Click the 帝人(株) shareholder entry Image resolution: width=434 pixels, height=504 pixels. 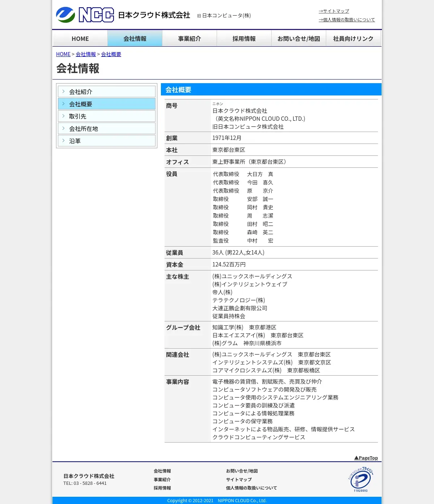pos(222,292)
